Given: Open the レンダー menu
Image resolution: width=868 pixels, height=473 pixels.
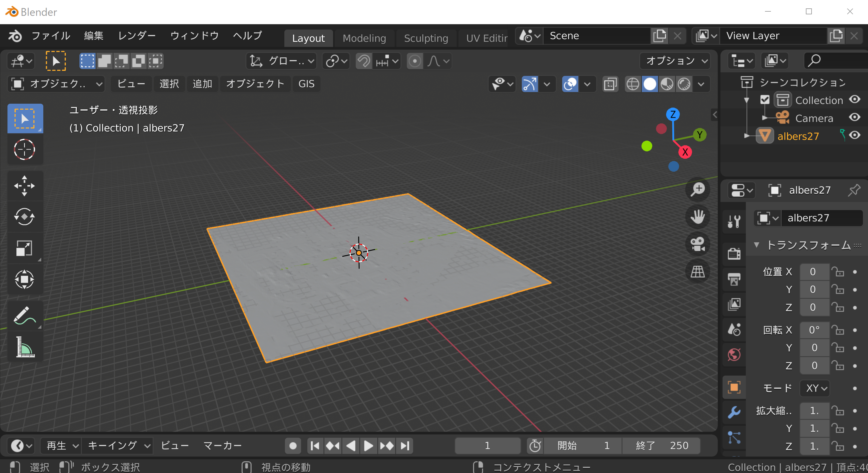Looking at the screenshot, I should coord(137,35).
